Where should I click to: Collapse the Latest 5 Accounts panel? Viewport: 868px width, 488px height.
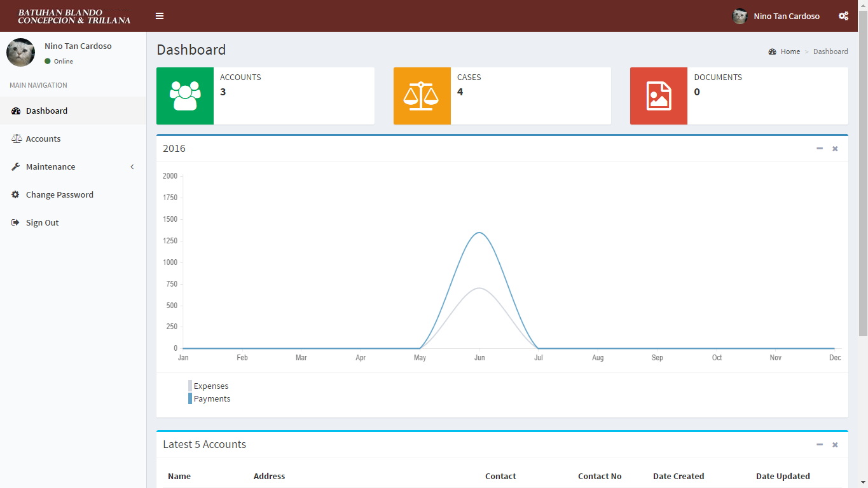tap(820, 445)
